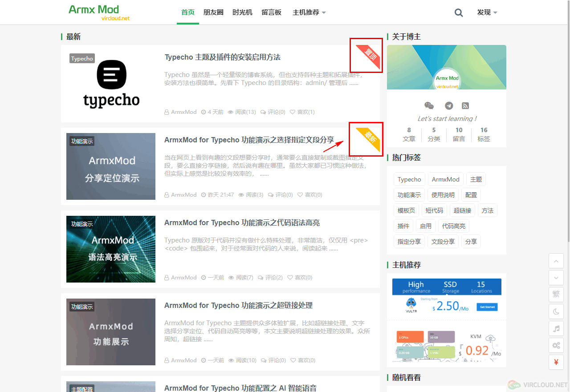Click the Telegram icon in author card
Viewport: 570px width, 392px height.
pos(449,105)
